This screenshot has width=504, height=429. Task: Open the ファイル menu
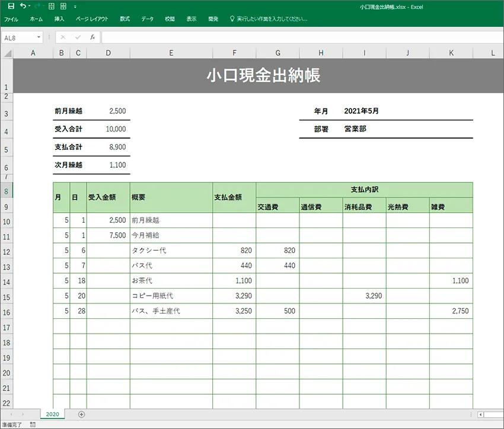pos(11,18)
